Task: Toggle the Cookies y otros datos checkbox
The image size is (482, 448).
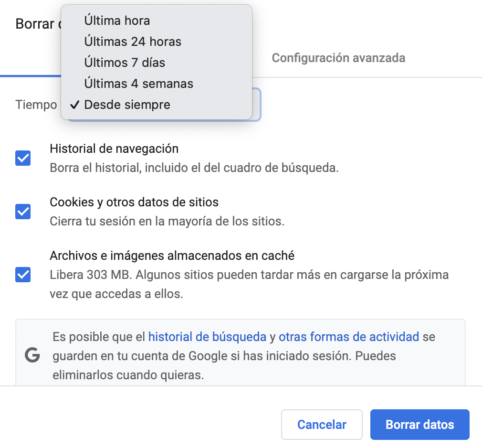Action: (x=23, y=211)
